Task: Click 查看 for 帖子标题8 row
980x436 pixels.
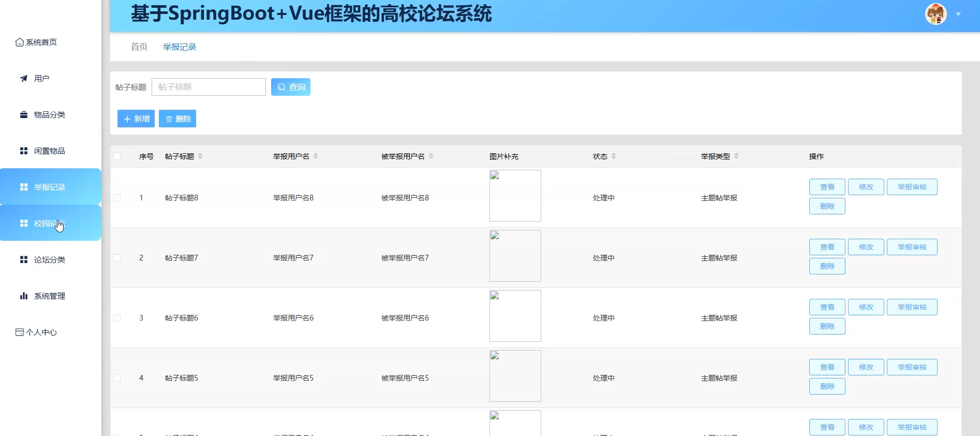Action: tap(827, 187)
